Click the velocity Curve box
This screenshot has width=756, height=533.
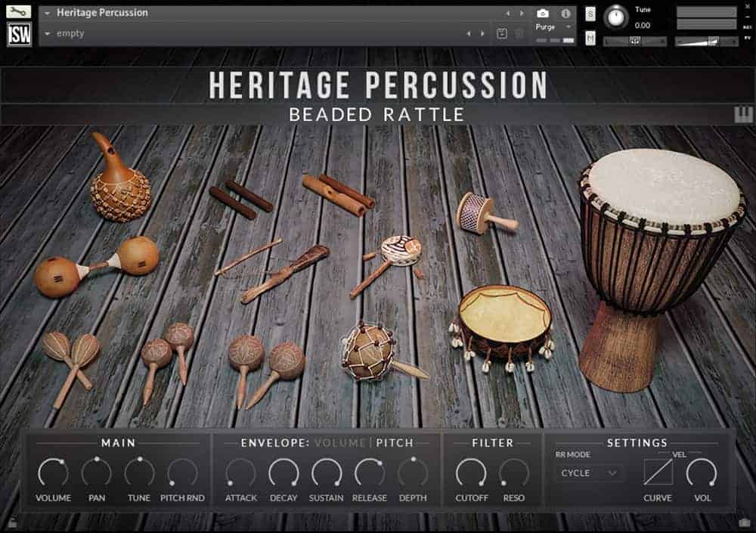point(657,473)
